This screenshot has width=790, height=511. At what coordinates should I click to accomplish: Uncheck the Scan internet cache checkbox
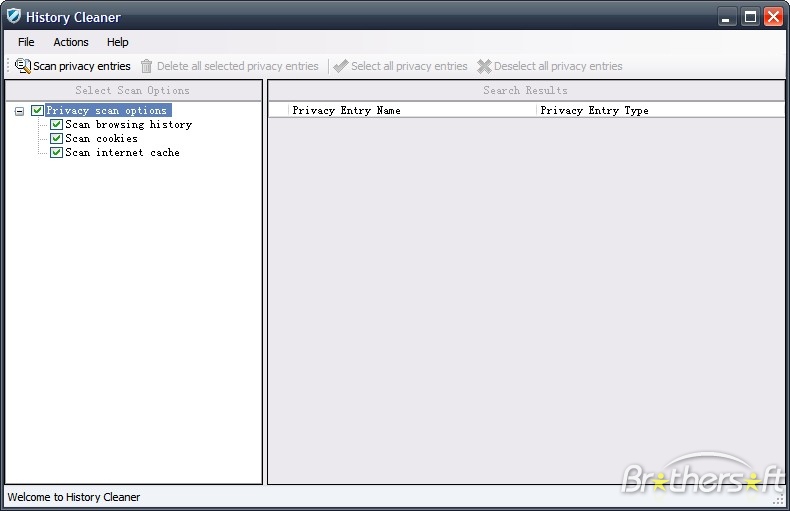56,153
